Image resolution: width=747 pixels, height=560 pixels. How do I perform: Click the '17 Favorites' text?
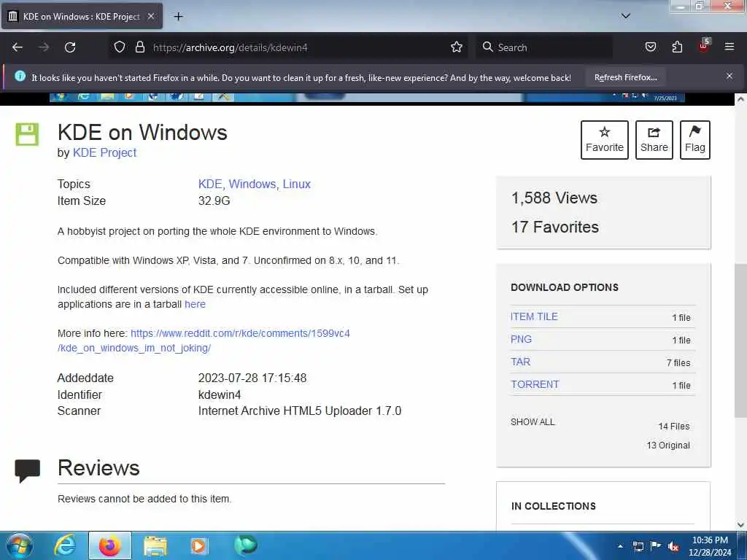click(555, 227)
